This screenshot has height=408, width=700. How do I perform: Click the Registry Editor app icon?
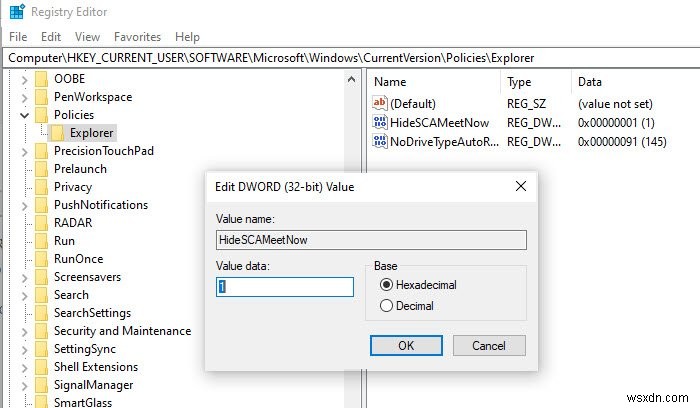[17, 12]
